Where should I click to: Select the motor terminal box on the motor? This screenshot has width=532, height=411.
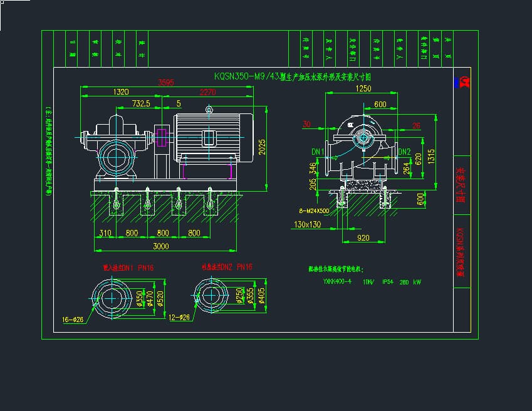coord(210,138)
